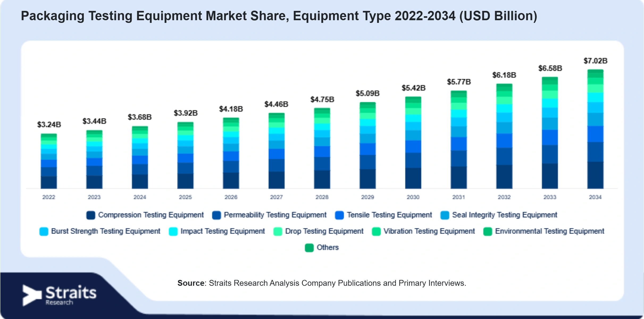Toggle Environmental Testing Equipment legend label
The image size is (644, 319).
pyautogui.click(x=550, y=231)
